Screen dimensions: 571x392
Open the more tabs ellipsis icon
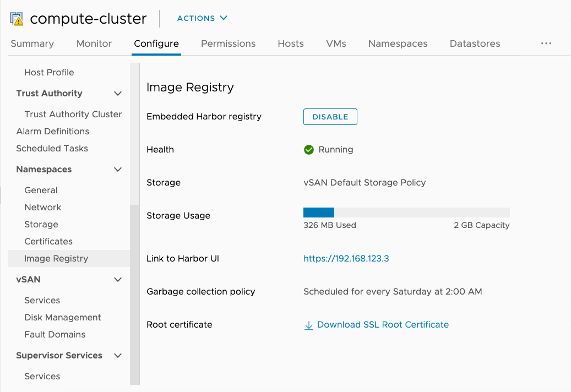tap(546, 43)
